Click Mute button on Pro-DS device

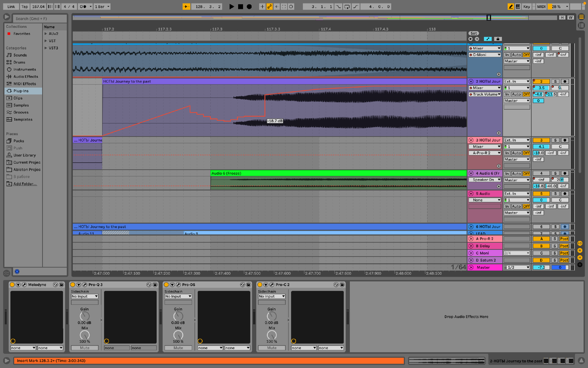[178, 348]
